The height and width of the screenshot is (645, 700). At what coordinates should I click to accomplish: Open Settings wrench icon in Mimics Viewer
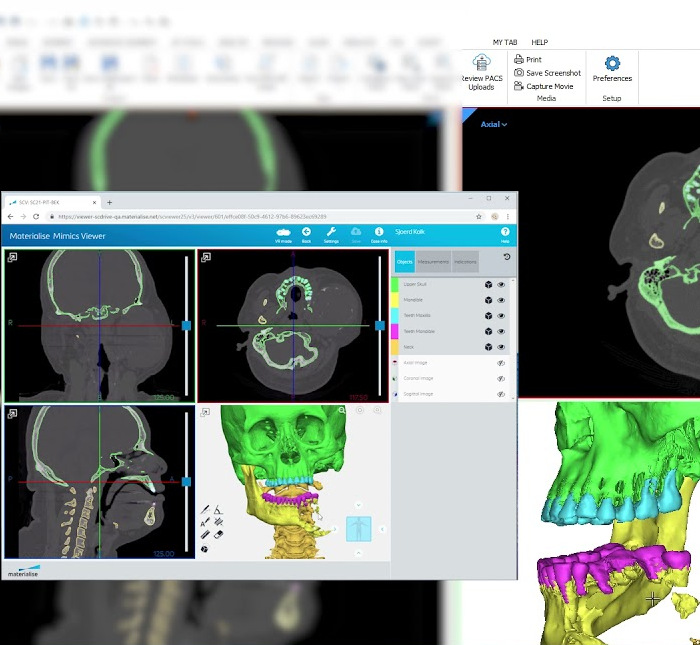[x=331, y=233]
